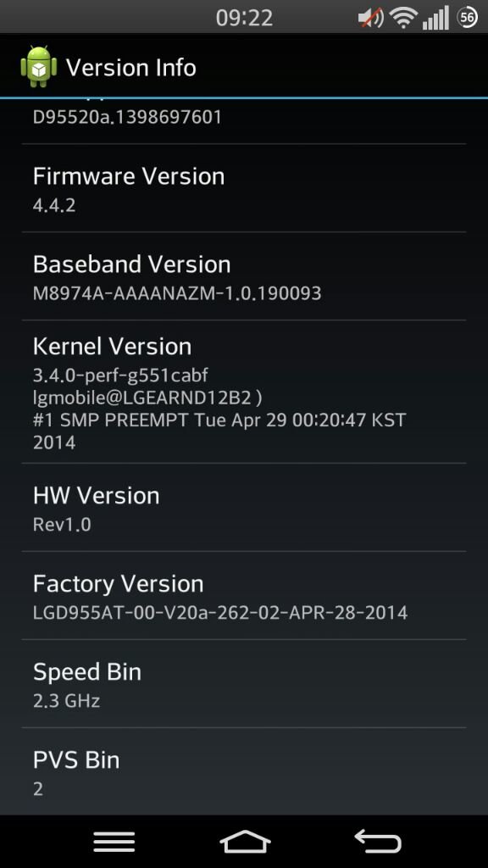Tap the cellular signal bars icon
Screen dimensions: 488x868
435,19
